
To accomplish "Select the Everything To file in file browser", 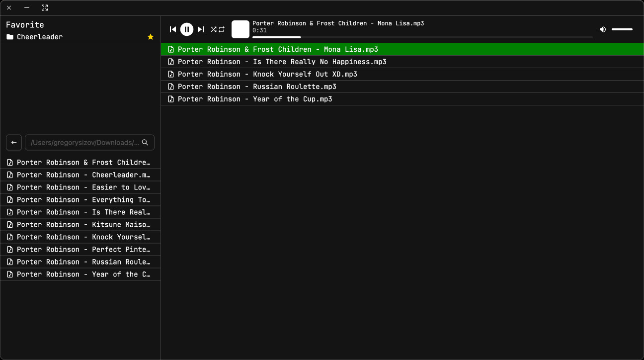I will 80,200.
